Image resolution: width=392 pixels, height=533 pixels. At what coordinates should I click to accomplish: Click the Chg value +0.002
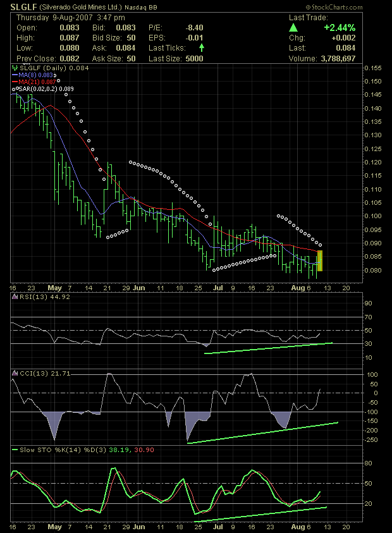tap(343, 38)
